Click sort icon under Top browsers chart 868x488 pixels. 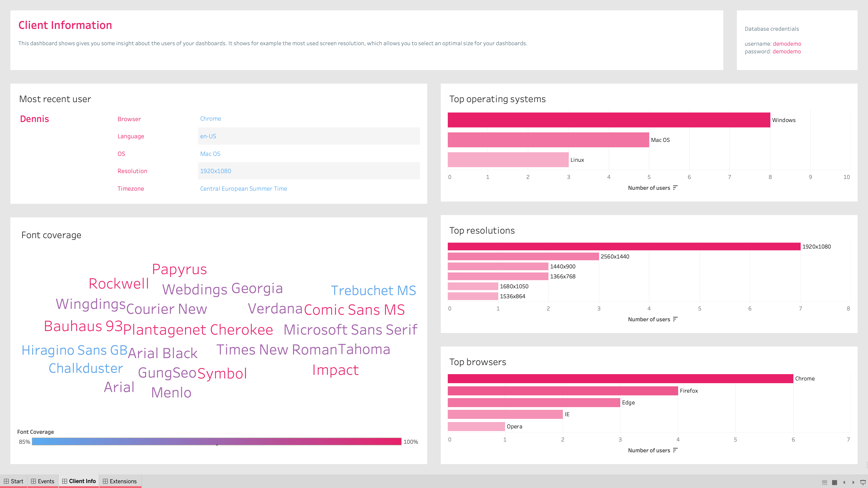pyautogui.click(x=675, y=450)
